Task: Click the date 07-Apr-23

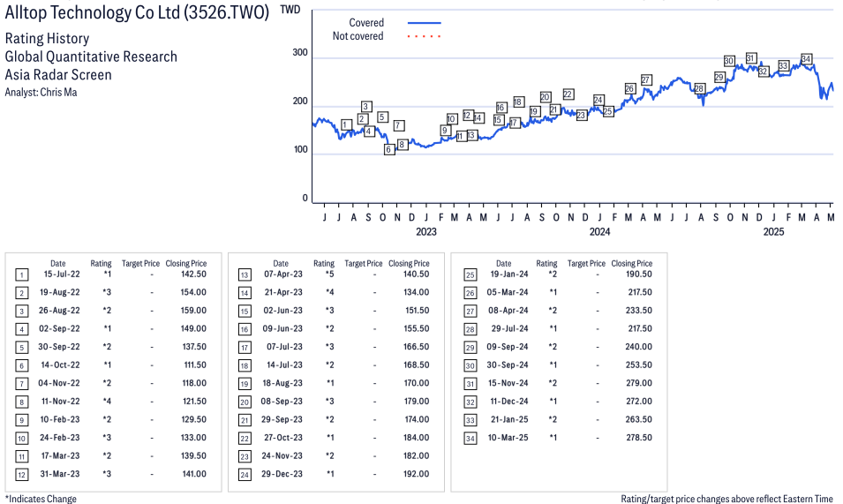Action: (283, 274)
